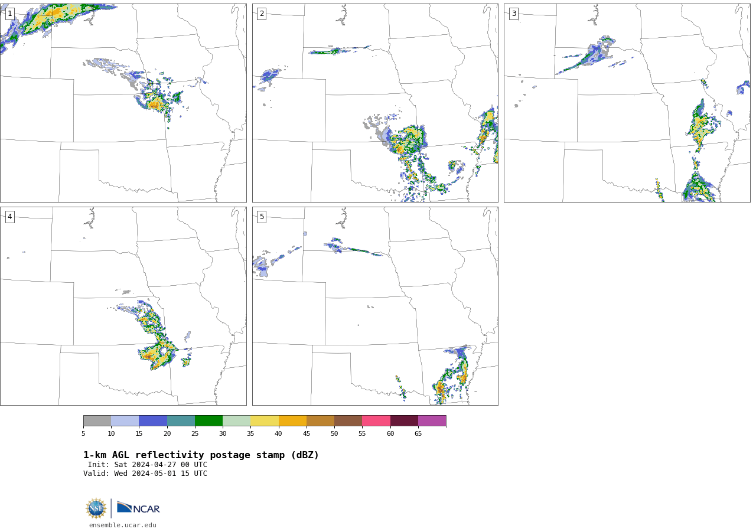Viewport: 756px width, 532px height.
Task: Click the NSF logo icon
Action: pyautogui.click(x=96, y=508)
